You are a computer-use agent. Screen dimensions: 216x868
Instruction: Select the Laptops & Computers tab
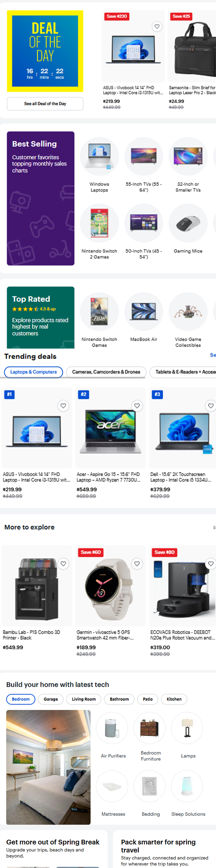tap(33, 372)
